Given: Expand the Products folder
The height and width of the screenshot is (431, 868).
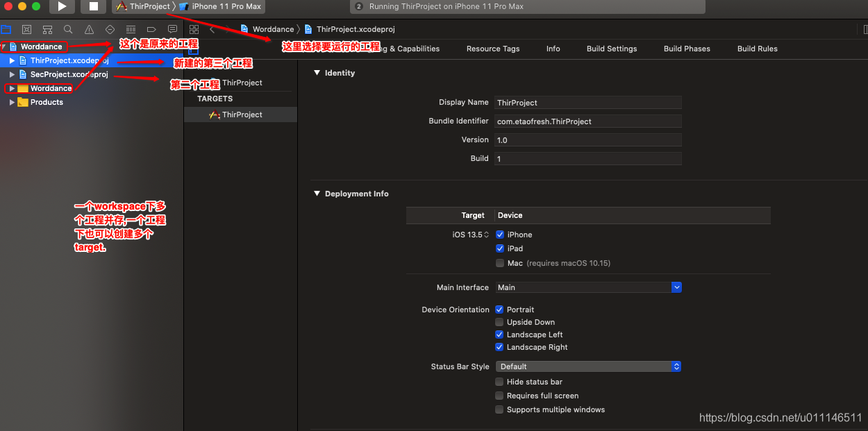Looking at the screenshot, I should (x=12, y=102).
